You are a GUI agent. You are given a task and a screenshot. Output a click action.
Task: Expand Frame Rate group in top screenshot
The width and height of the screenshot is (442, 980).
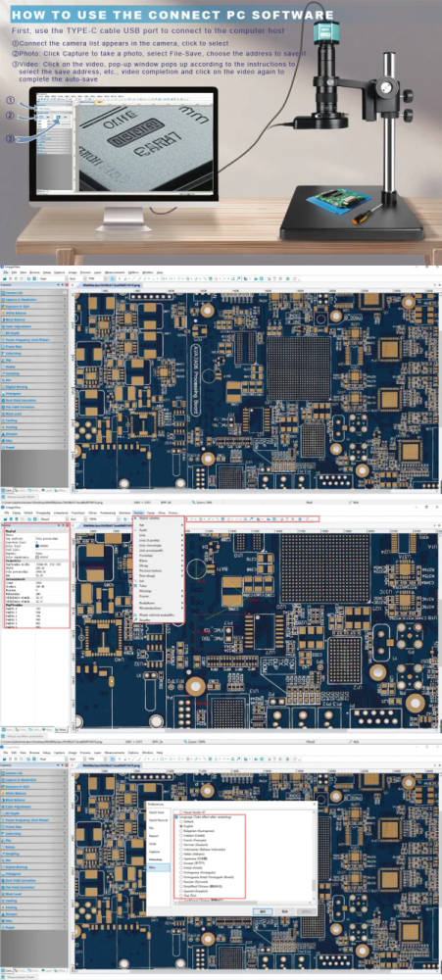33,346
